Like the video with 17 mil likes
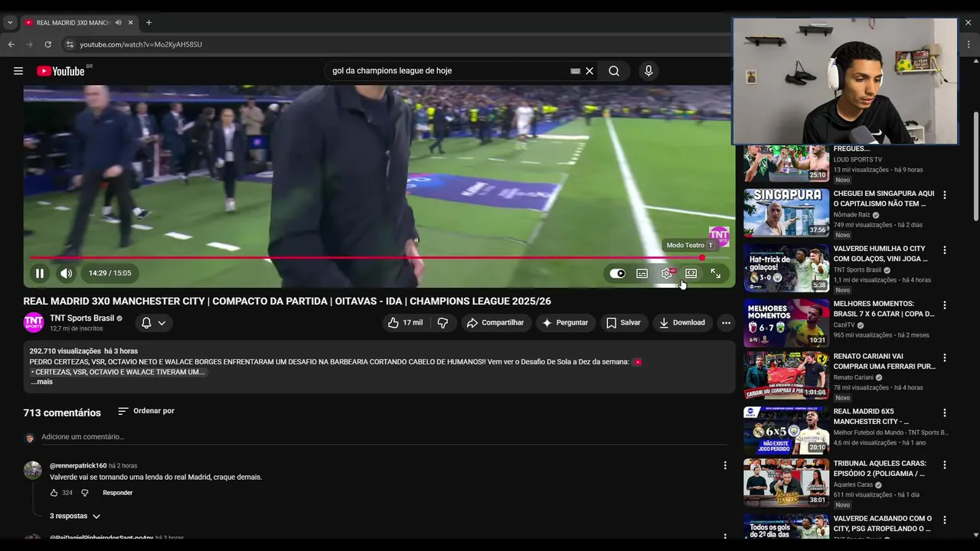This screenshot has width=980, height=551. pyautogui.click(x=405, y=323)
